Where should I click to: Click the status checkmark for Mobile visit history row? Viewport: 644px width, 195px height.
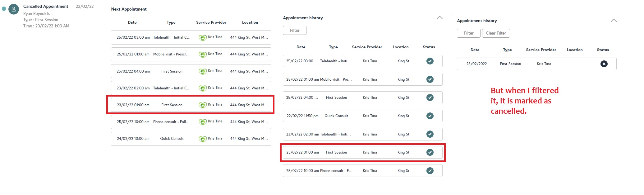point(430,79)
